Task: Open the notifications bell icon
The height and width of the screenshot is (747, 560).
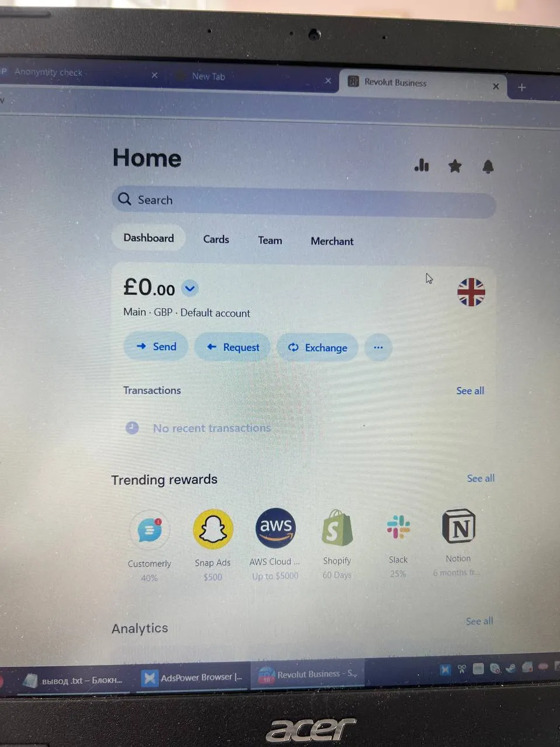Action: tap(488, 167)
